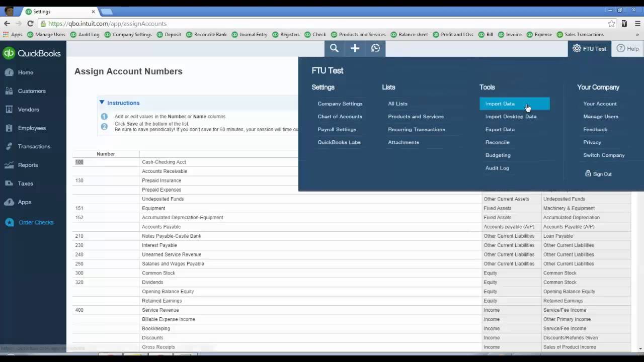Viewport: 644px width, 362px height.
Task: Open Taxes in the sidebar
Action: click(x=25, y=184)
